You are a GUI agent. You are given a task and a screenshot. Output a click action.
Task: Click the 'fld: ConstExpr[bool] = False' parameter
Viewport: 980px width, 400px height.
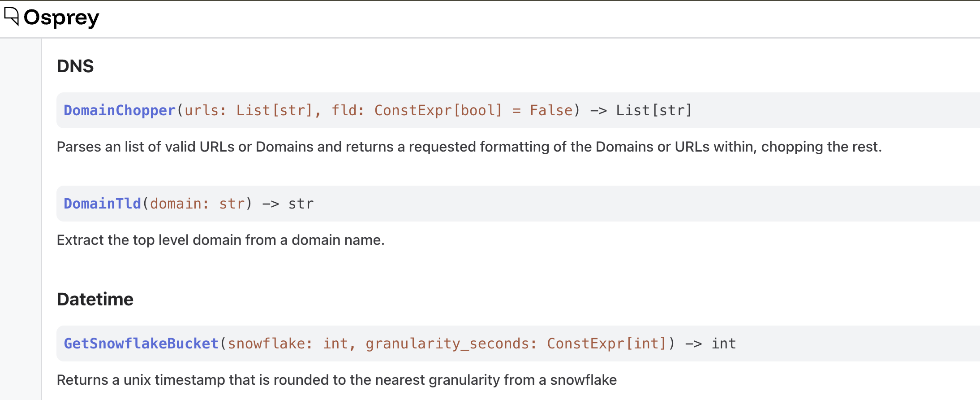coord(452,110)
